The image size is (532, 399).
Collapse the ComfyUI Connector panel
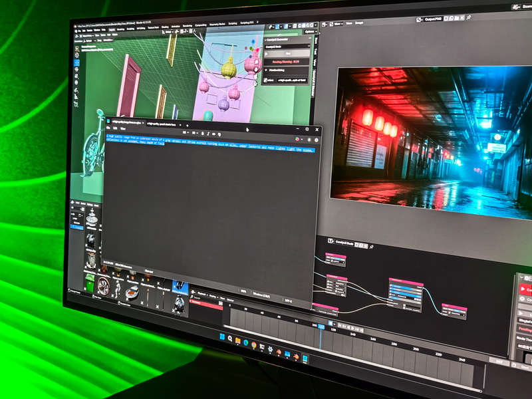[265, 40]
